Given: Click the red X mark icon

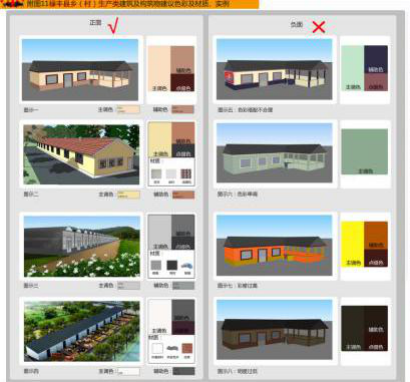Looking at the screenshot, I should tap(319, 27).
